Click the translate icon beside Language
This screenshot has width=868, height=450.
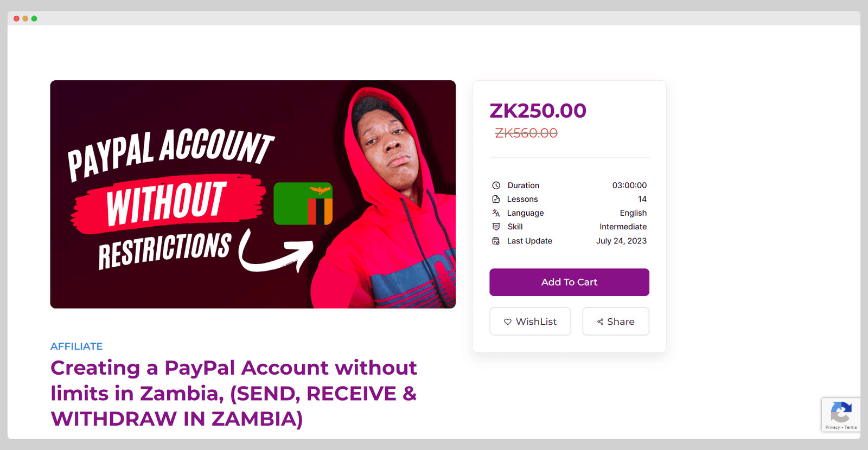(496, 213)
